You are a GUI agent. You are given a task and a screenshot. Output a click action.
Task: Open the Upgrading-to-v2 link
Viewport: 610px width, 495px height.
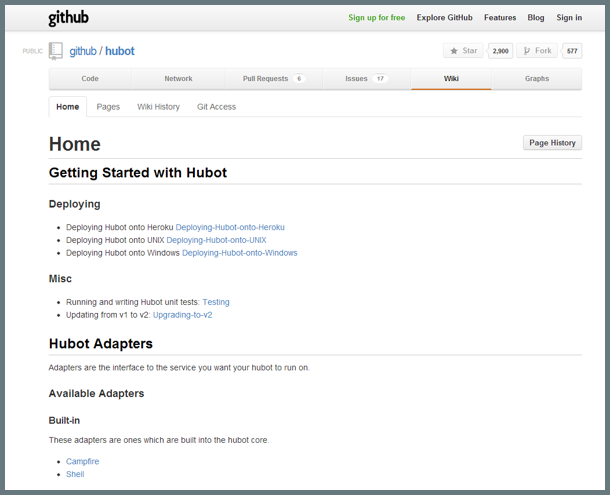182,315
